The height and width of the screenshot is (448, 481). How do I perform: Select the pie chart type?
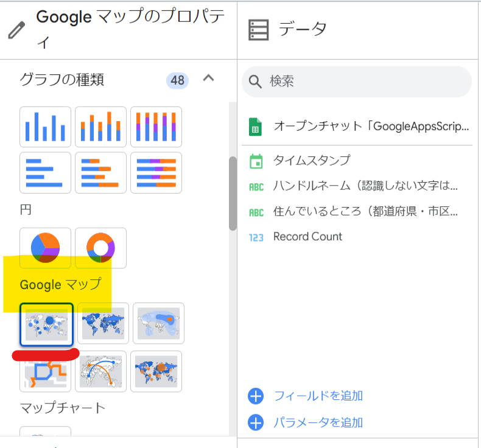click(45, 248)
